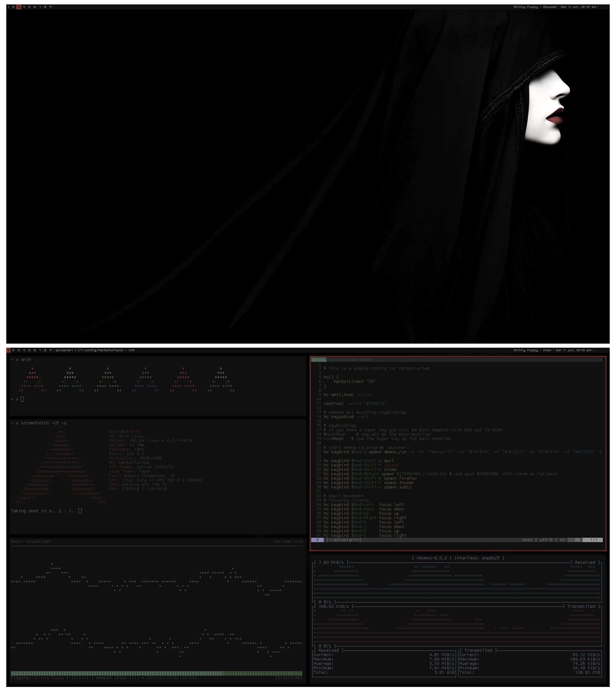616x691 pixels.
Task: Click 'Taking shot in 3.. 2.. 1..' text
Action: tap(43, 511)
